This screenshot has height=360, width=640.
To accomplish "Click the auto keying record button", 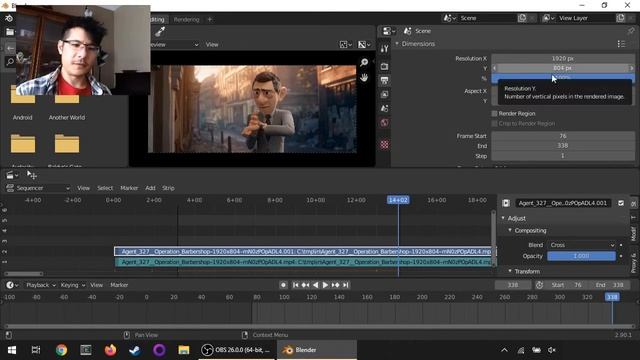I will tap(283, 285).
